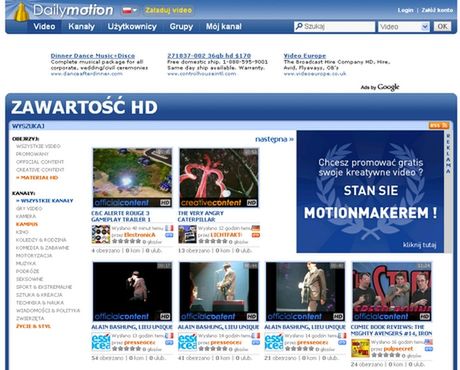The image size is (460, 370).
Task: Go to the następna » next page
Action: pyautogui.click(x=274, y=139)
